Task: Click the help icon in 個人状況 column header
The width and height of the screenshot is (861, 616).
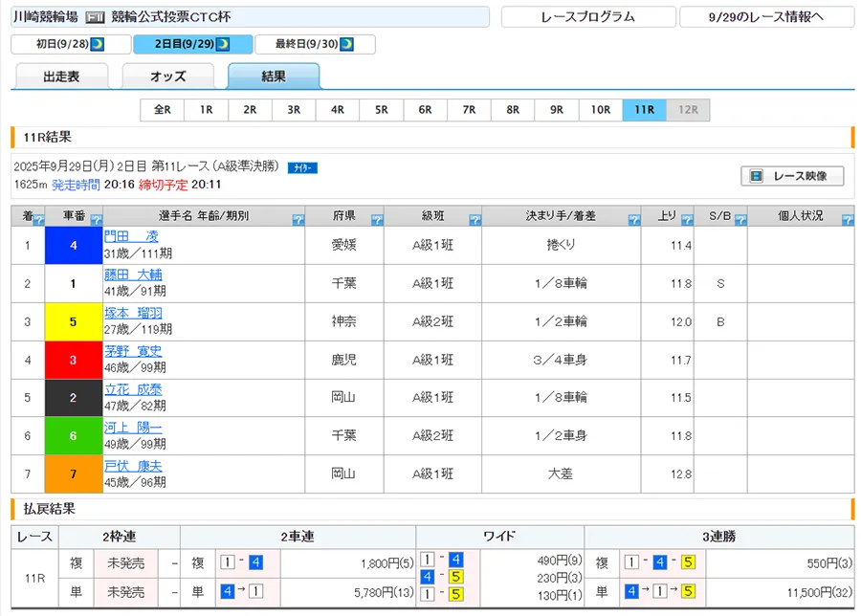Action: click(847, 220)
